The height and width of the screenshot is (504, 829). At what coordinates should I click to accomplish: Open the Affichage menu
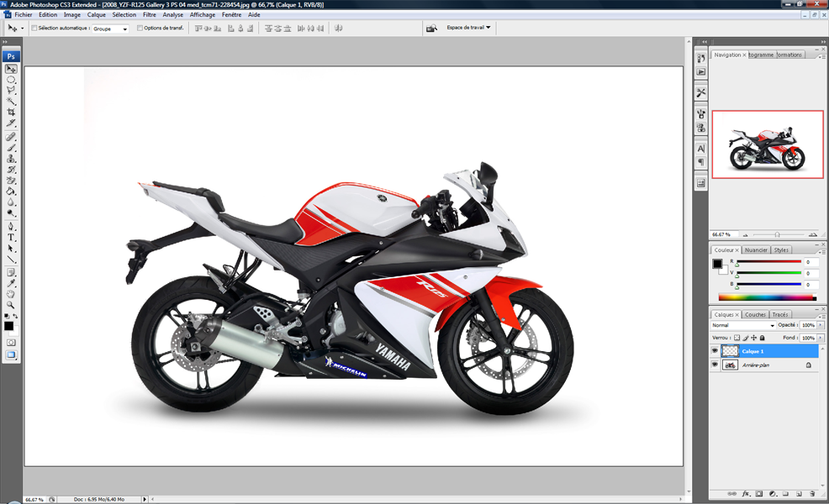pyautogui.click(x=203, y=15)
